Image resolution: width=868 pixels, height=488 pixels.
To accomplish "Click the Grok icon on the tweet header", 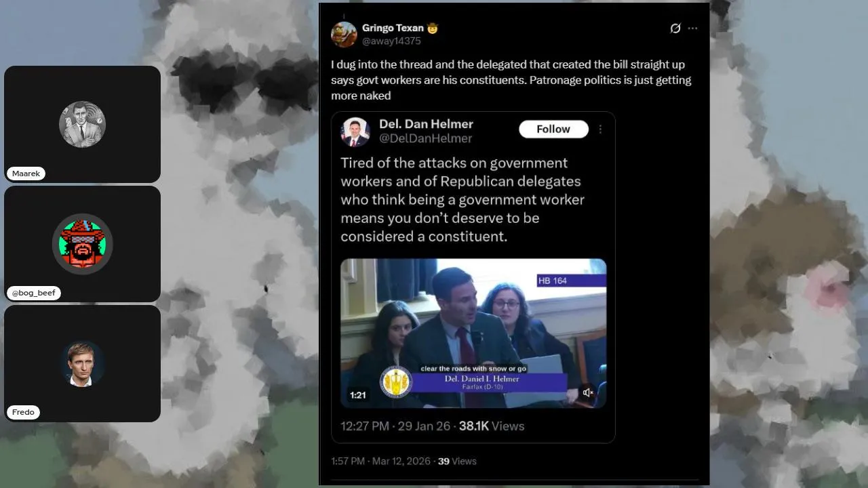I will pos(675,28).
